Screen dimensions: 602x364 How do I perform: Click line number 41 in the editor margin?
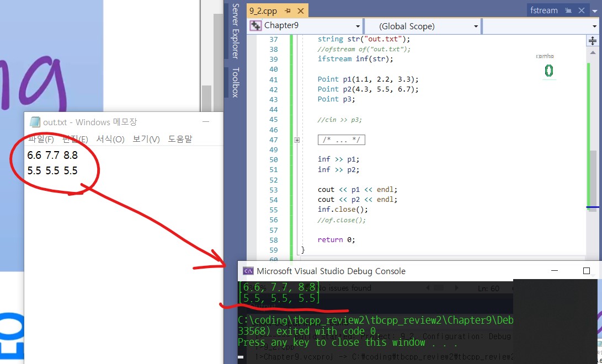pos(273,79)
